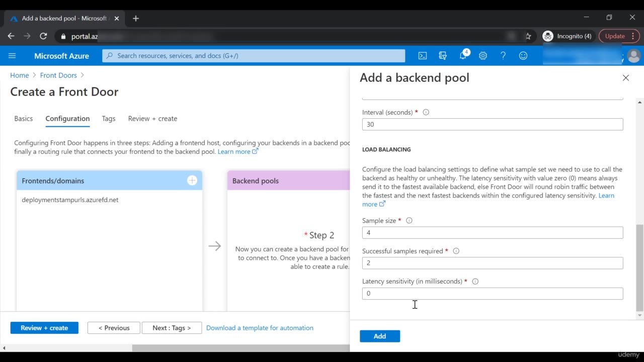This screenshot has height=362, width=644.
Task: Open the Tags tab
Action: click(x=109, y=119)
